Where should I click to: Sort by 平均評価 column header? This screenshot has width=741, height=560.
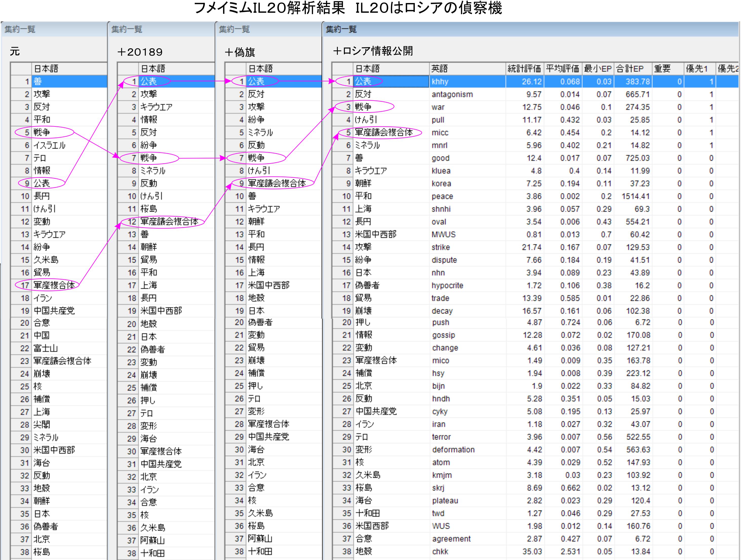(x=562, y=69)
